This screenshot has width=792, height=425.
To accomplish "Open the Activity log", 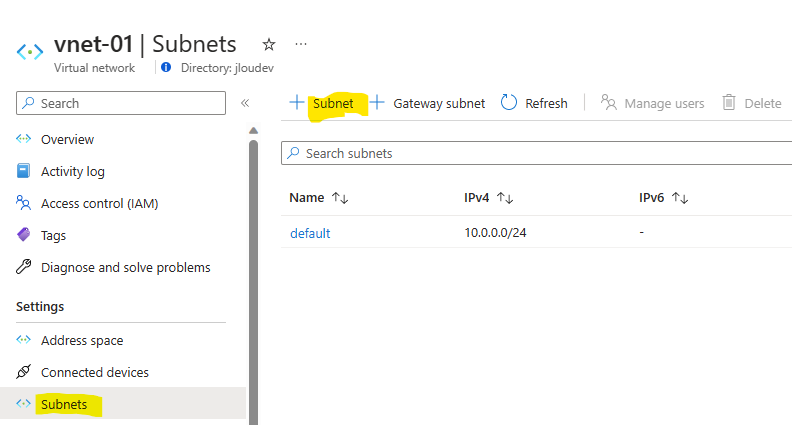I will 73,172.
